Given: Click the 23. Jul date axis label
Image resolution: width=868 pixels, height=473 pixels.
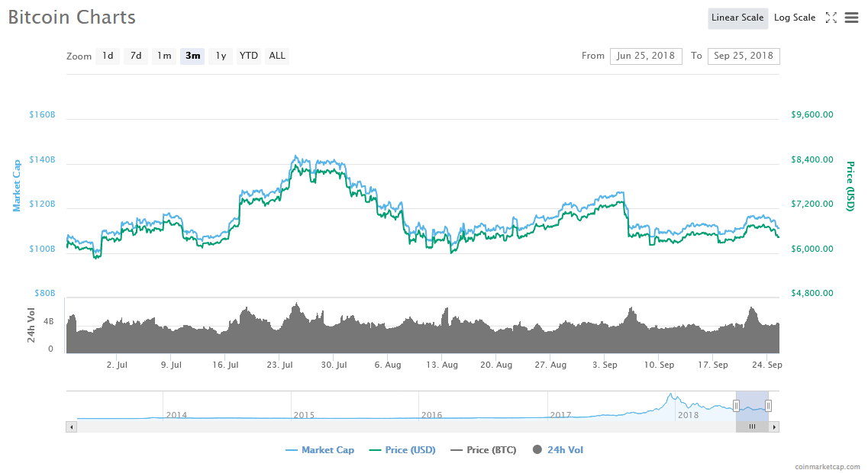Looking at the screenshot, I should [x=279, y=365].
